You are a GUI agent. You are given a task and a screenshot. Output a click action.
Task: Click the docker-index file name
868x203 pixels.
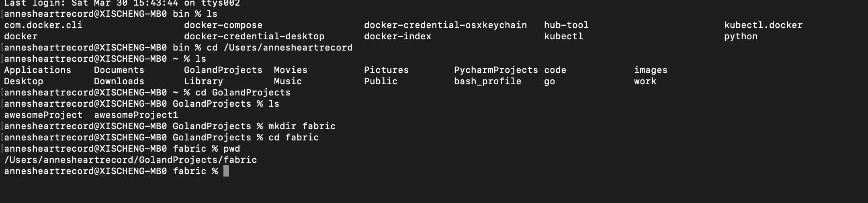[397, 37]
